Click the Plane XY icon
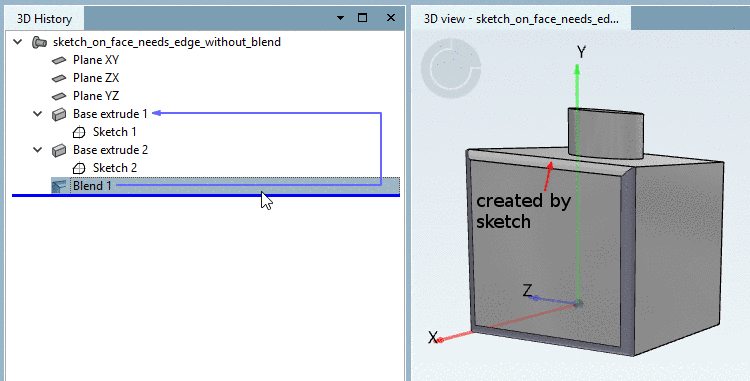This screenshot has height=381, width=750. pyautogui.click(x=59, y=60)
